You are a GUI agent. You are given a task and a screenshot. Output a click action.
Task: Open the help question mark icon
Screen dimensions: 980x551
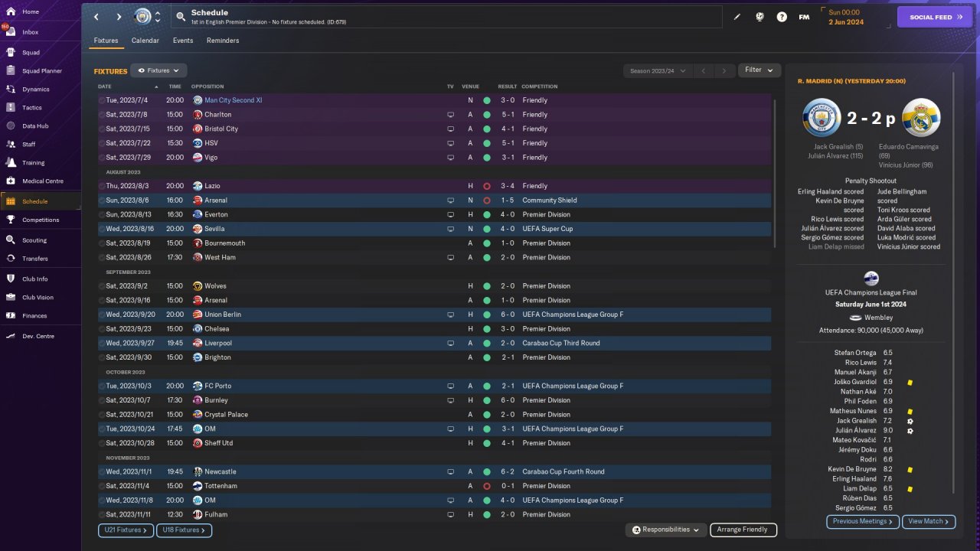point(782,17)
